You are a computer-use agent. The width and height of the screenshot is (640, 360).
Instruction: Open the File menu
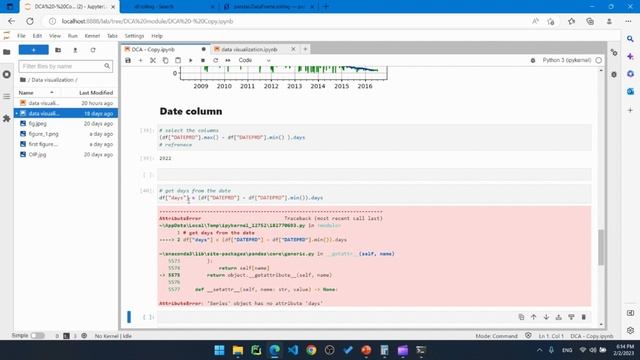21,36
